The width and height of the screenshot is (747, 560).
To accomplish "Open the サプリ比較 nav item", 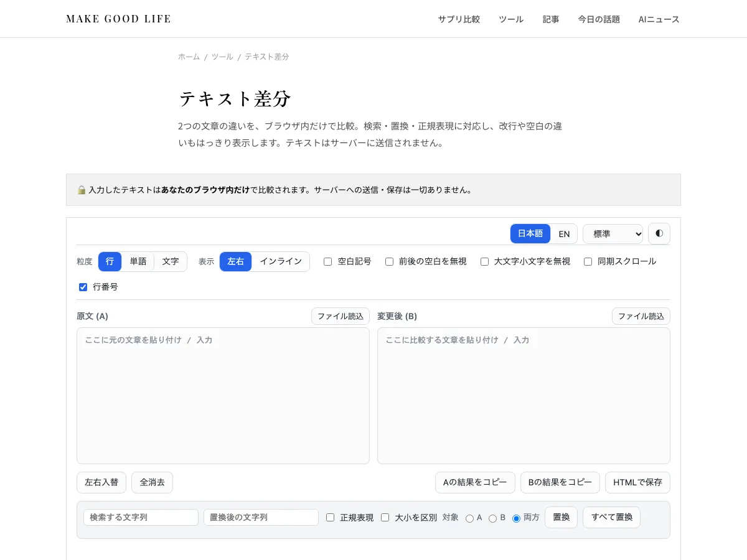I will pyautogui.click(x=459, y=19).
